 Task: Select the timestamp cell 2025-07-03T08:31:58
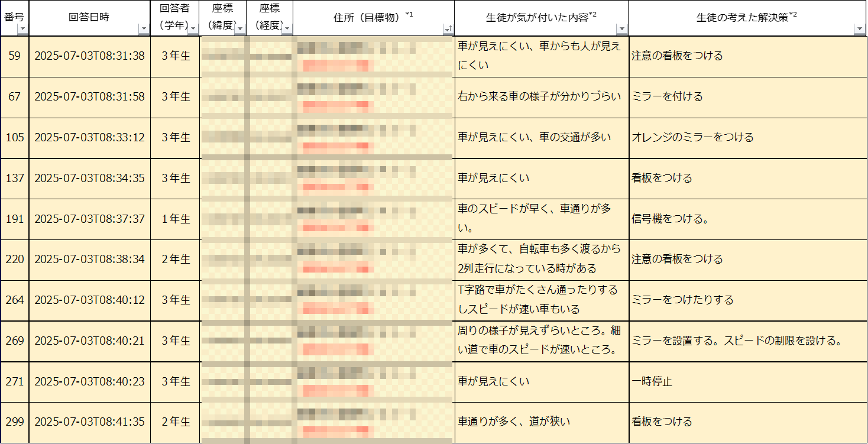(x=89, y=96)
